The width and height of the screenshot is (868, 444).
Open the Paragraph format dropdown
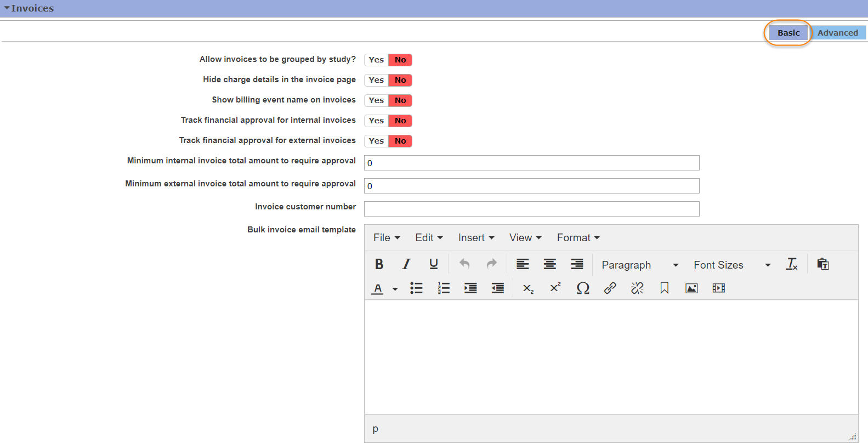point(639,265)
